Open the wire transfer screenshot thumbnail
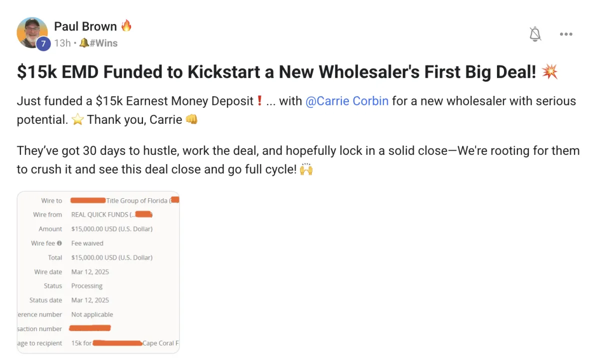The image size is (600, 364). click(98, 272)
